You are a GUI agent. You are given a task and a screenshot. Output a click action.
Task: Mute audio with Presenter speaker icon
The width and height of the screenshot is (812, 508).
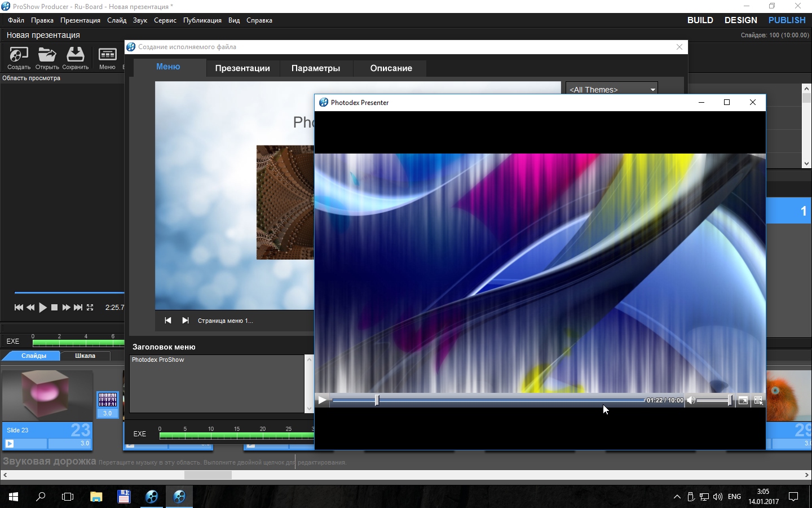click(691, 400)
